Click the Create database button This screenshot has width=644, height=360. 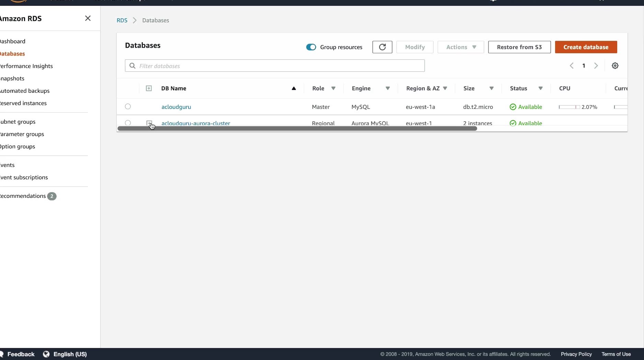[x=586, y=47]
